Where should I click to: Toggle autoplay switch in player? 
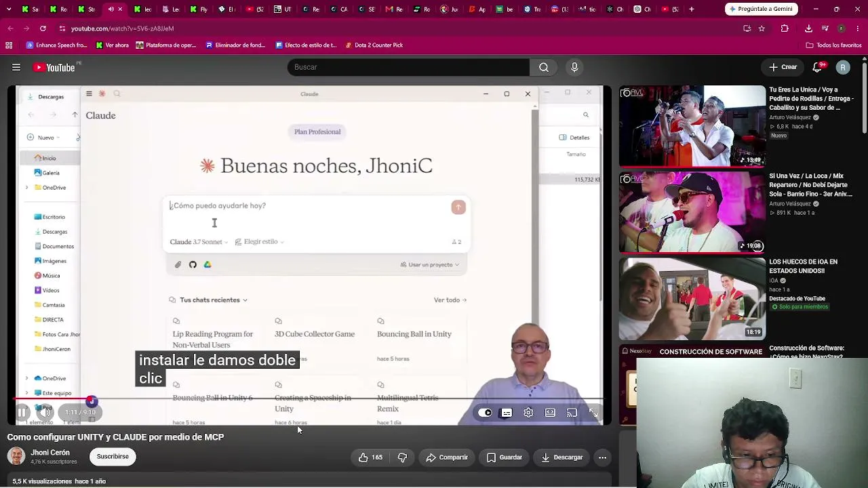[485, 412]
